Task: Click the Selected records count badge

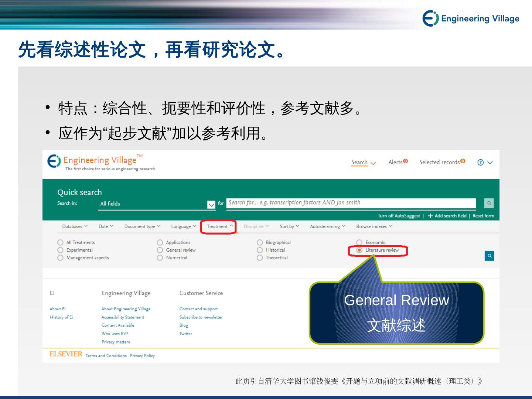Action: pos(463,161)
